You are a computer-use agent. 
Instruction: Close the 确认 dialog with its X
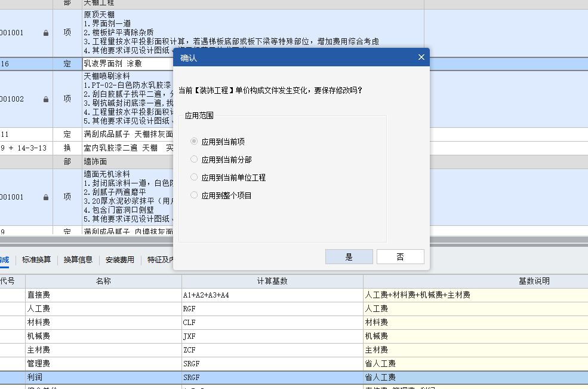pyautogui.click(x=421, y=57)
